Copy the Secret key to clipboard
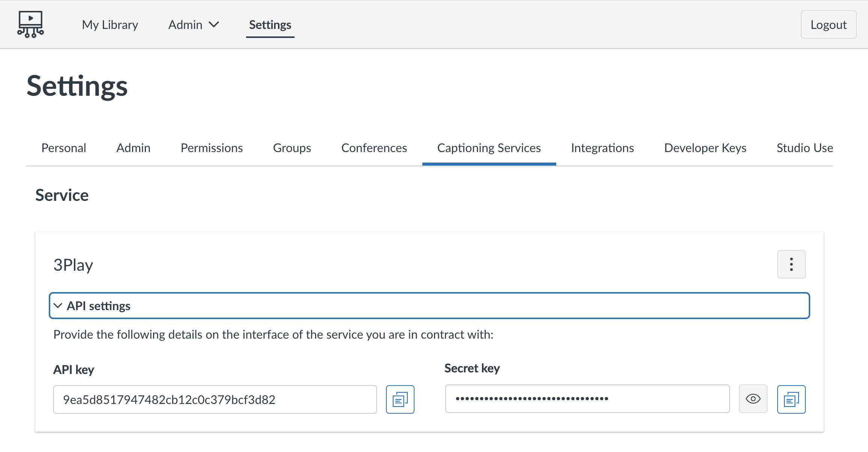This screenshot has width=868, height=452. click(791, 399)
